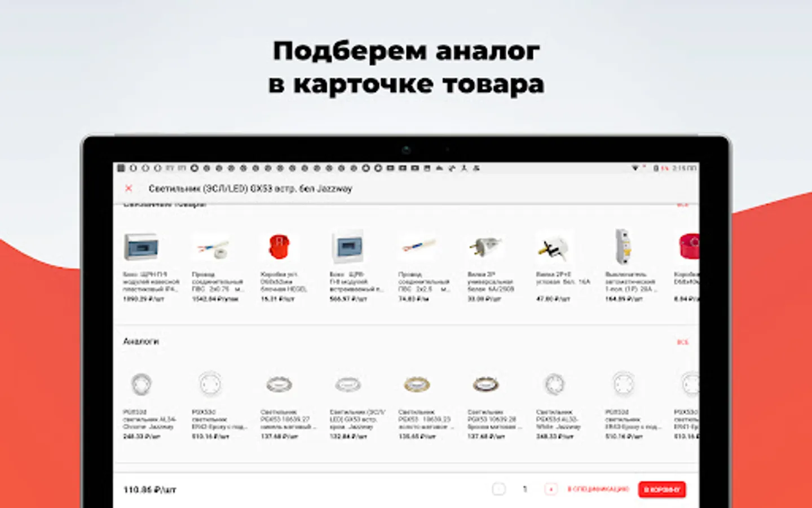The height and width of the screenshot is (508, 812).
Task: Focus the quantity field showing 1
Action: pos(525,489)
